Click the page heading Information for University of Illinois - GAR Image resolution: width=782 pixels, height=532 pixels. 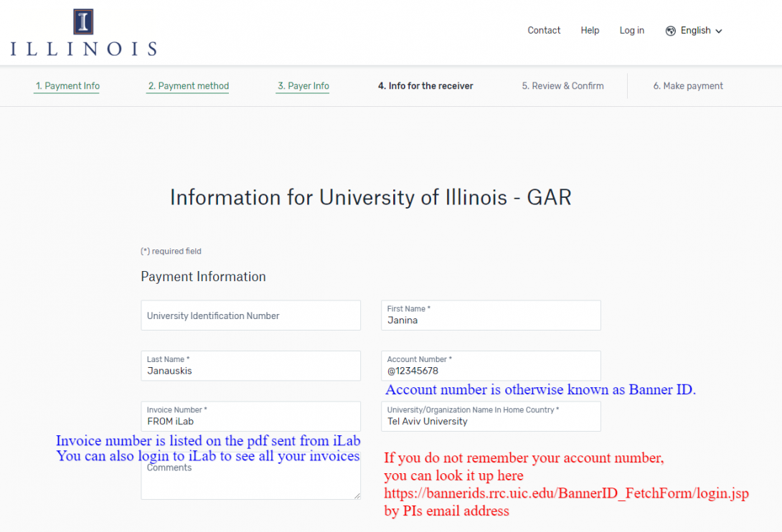pos(370,197)
